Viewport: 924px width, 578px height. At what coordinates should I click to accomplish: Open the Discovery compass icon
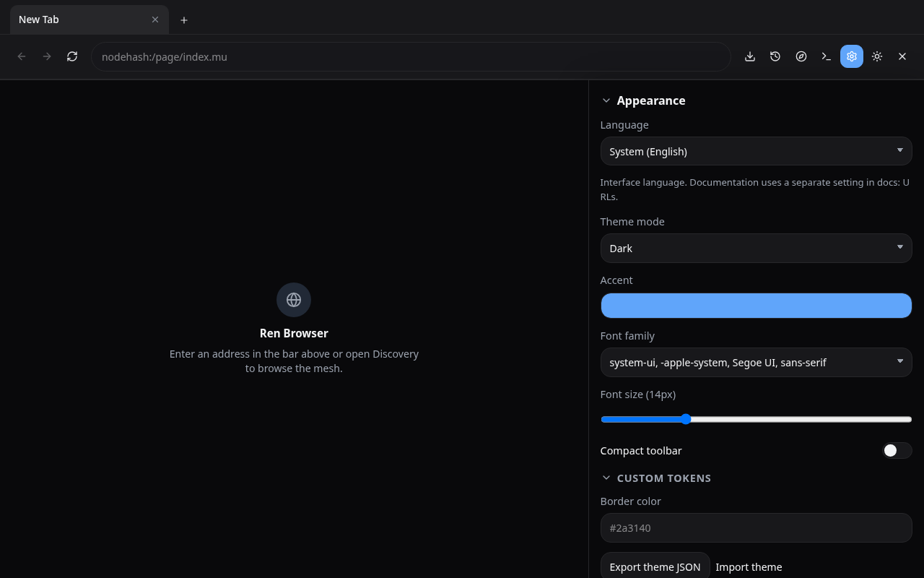point(801,56)
